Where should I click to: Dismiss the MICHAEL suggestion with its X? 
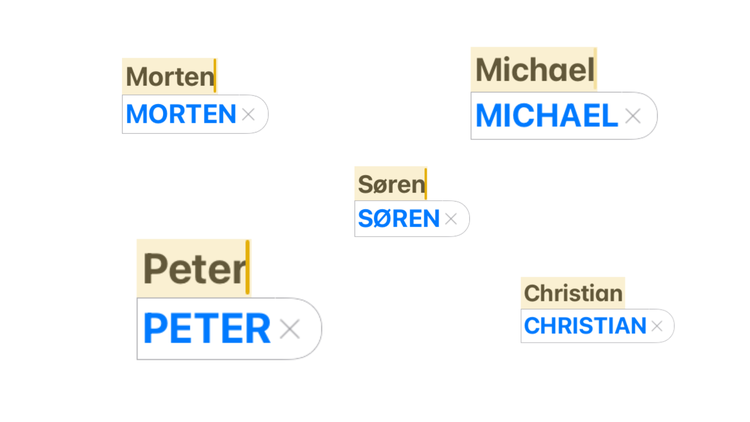click(x=633, y=116)
